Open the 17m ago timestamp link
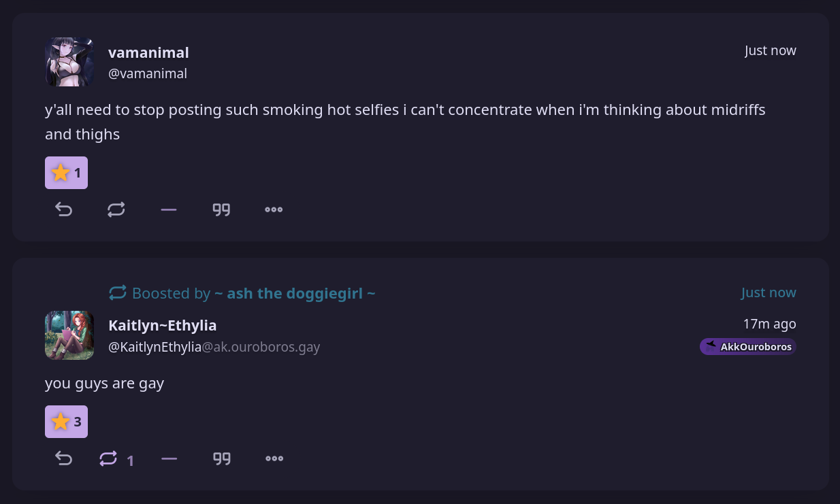This screenshot has width=840, height=504. click(769, 324)
